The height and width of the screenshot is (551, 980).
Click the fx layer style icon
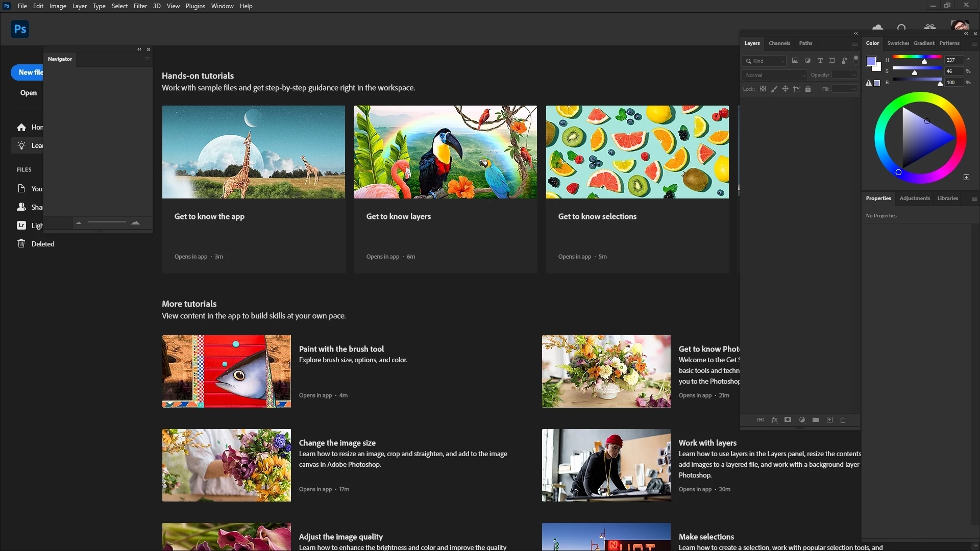coord(774,420)
